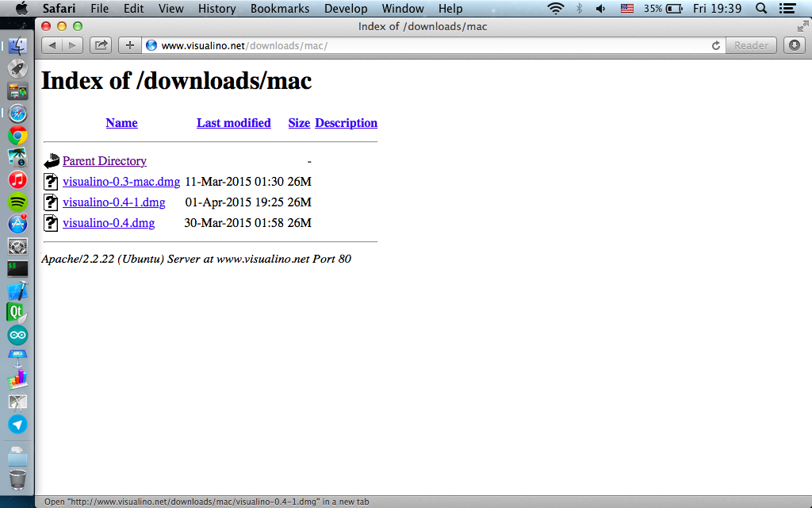
Task: Open Safari compass icon in dock
Action: point(17,113)
